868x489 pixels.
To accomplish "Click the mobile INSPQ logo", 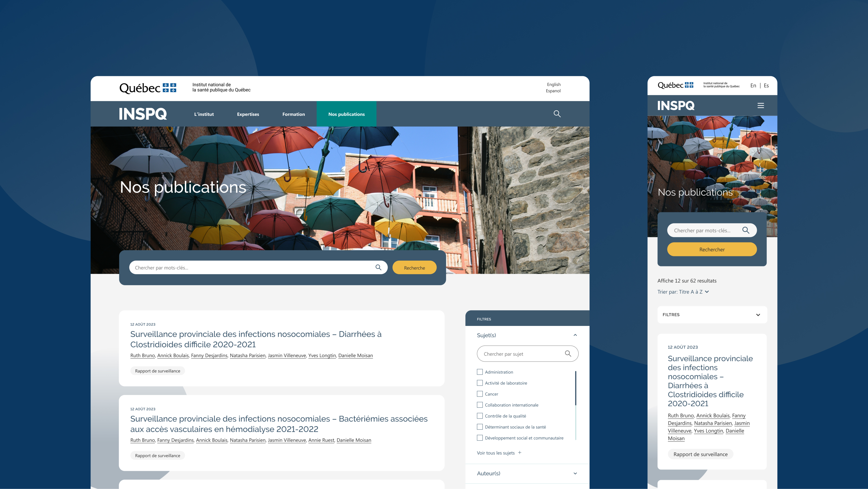I will click(x=676, y=106).
